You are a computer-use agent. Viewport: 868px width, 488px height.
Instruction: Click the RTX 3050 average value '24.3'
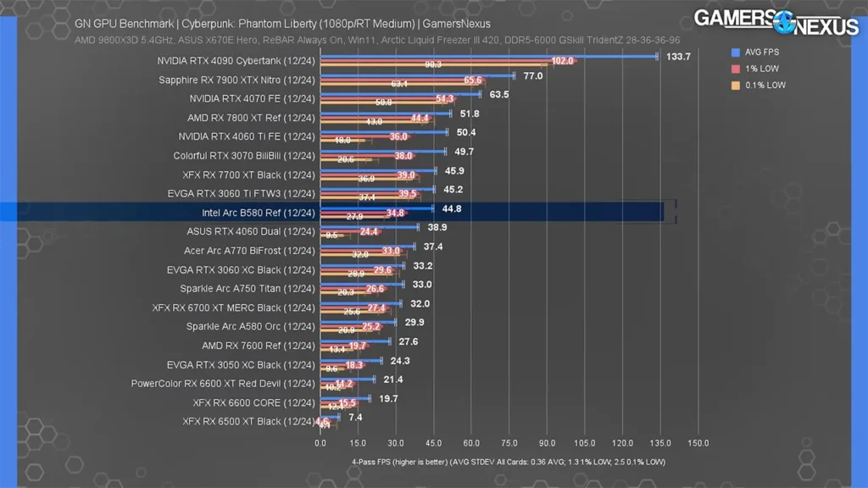(400, 361)
